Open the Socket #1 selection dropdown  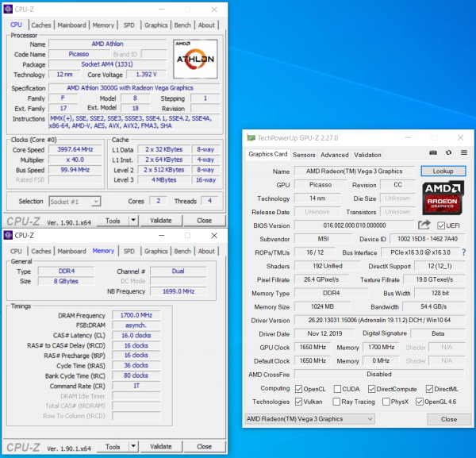click(75, 202)
